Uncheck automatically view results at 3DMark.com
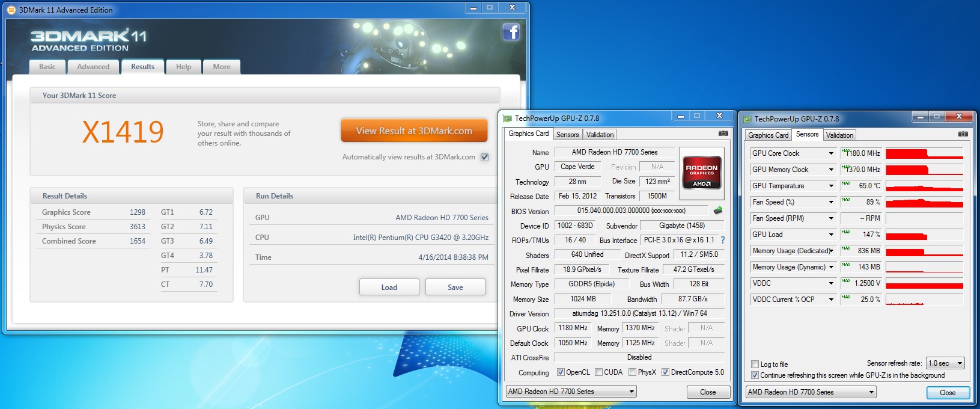 [x=485, y=157]
